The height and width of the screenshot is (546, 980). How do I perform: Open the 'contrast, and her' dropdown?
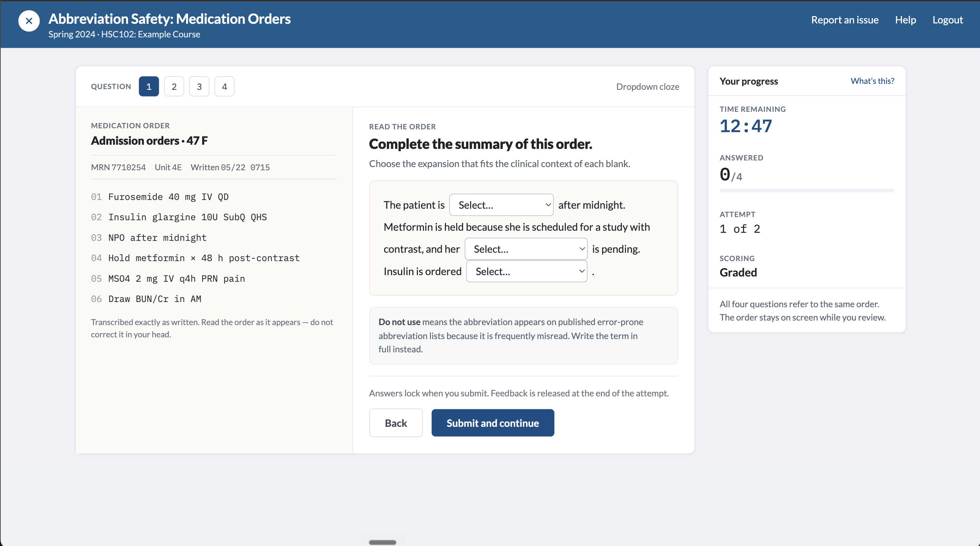(x=526, y=249)
